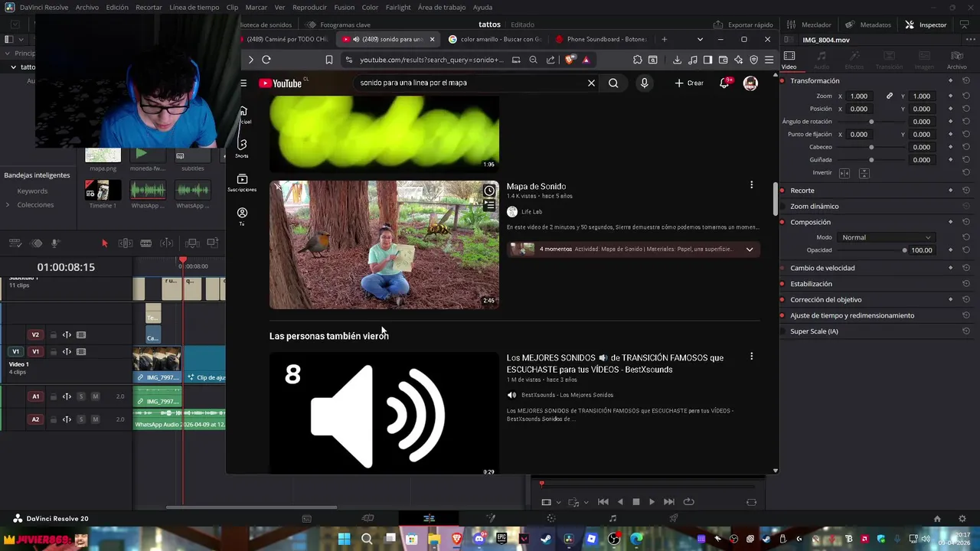
Task: Play the viewer forward
Action: pos(652,502)
